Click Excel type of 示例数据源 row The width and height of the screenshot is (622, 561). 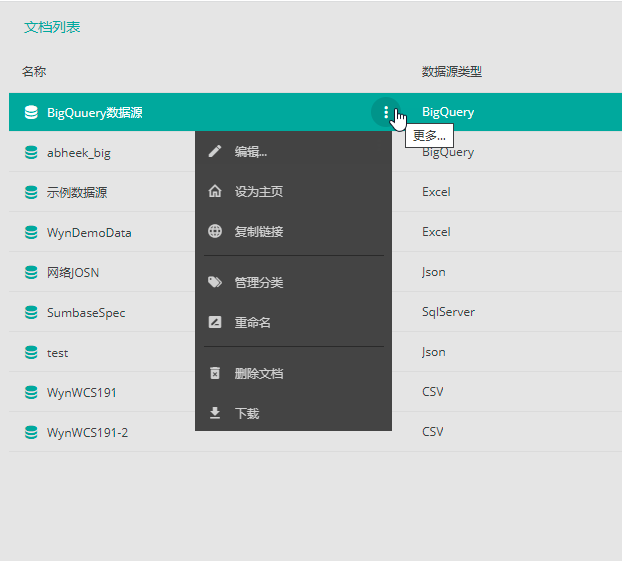click(x=436, y=192)
